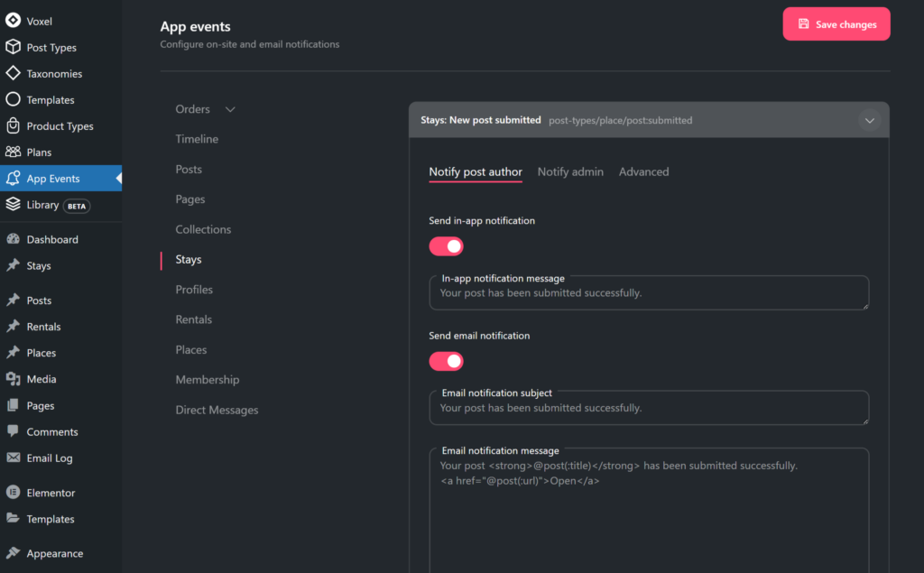The height and width of the screenshot is (573, 924).
Task: Switch to the Notify admin tab
Action: [x=570, y=171]
